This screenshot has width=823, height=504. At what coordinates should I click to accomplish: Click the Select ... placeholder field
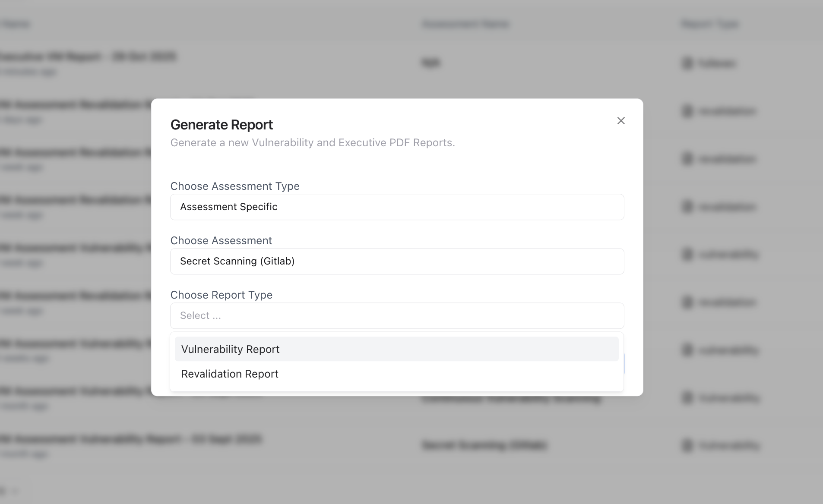pyautogui.click(x=397, y=315)
